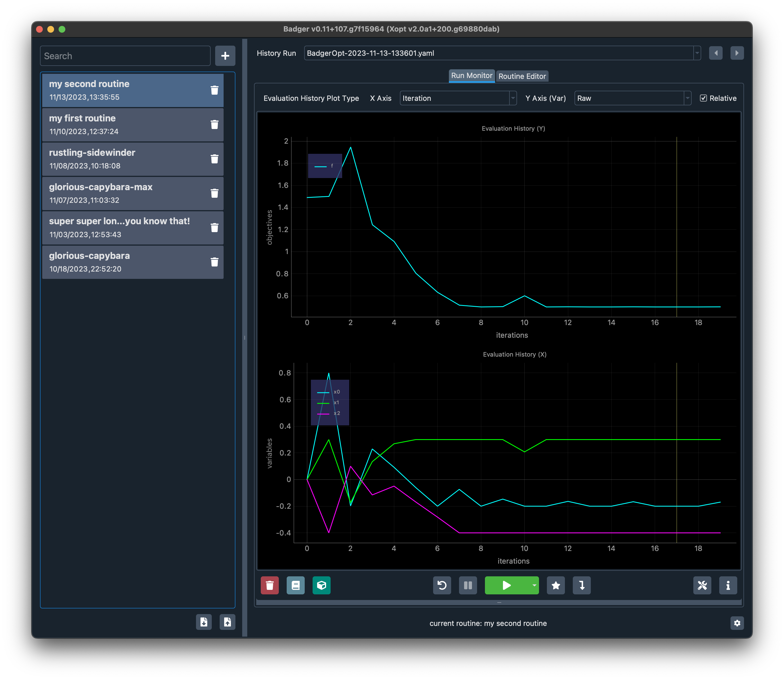
Task: Click the 'current routine: my second routine' status text
Action: click(488, 623)
